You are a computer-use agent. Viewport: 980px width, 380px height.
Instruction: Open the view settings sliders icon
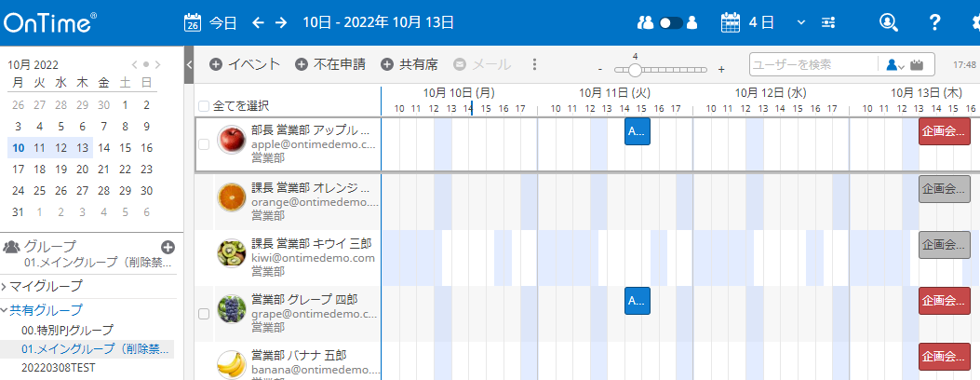click(828, 23)
